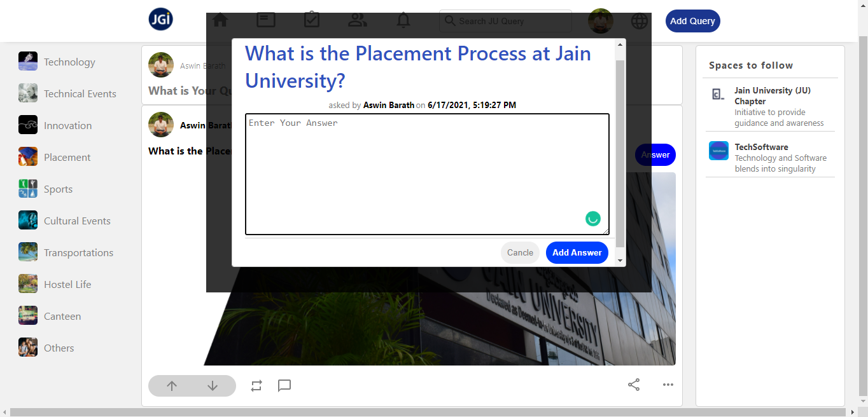Open the feed list icon in navbar
This screenshot has width=868, height=417.
coord(266,20)
